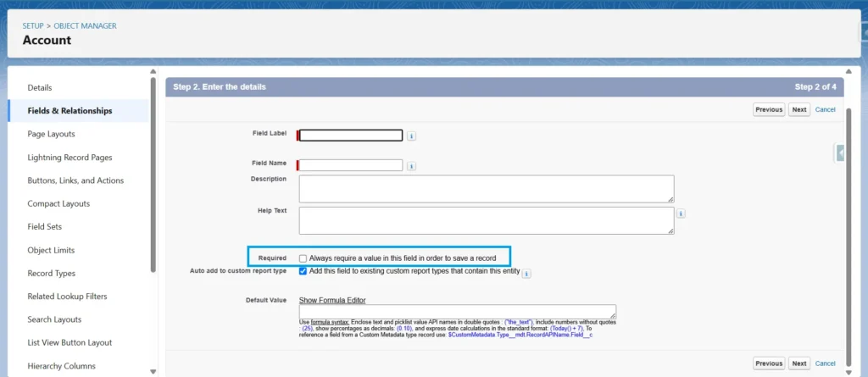Enable the Required field checkbox
Image resolution: width=868 pixels, height=377 pixels.
point(303,258)
